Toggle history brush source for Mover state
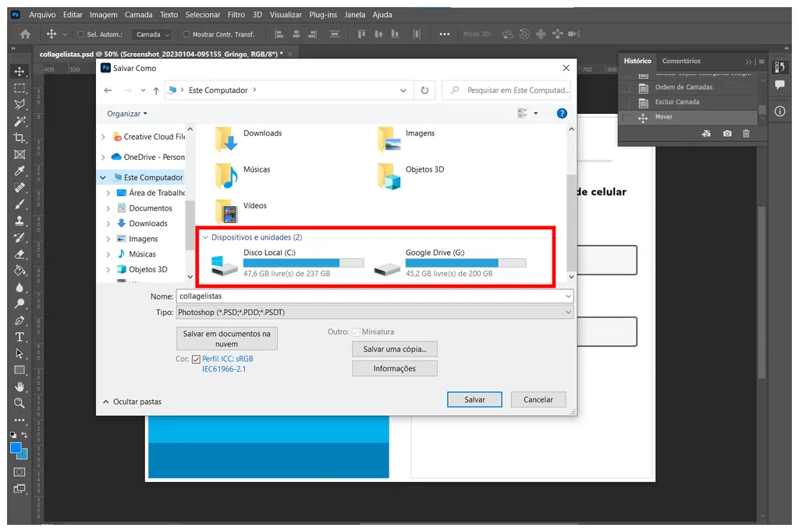 pyautogui.click(x=626, y=117)
